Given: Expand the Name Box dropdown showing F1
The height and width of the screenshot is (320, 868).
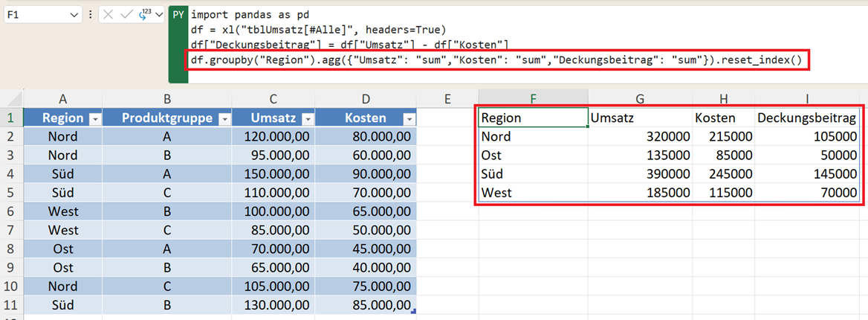Looking at the screenshot, I should [x=74, y=15].
